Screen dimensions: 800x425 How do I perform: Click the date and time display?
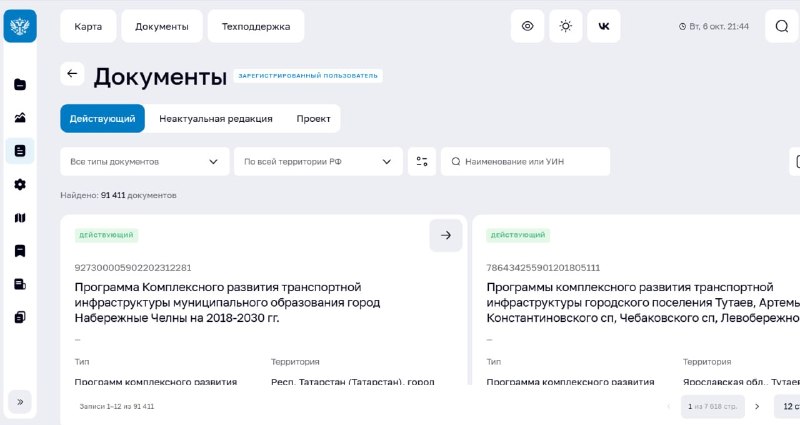pyautogui.click(x=714, y=26)
